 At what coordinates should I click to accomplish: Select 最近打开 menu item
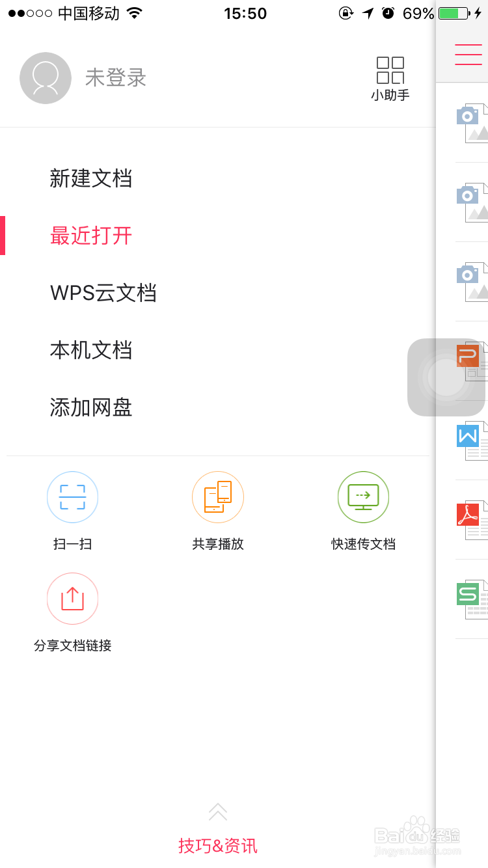tap(91, 236)
